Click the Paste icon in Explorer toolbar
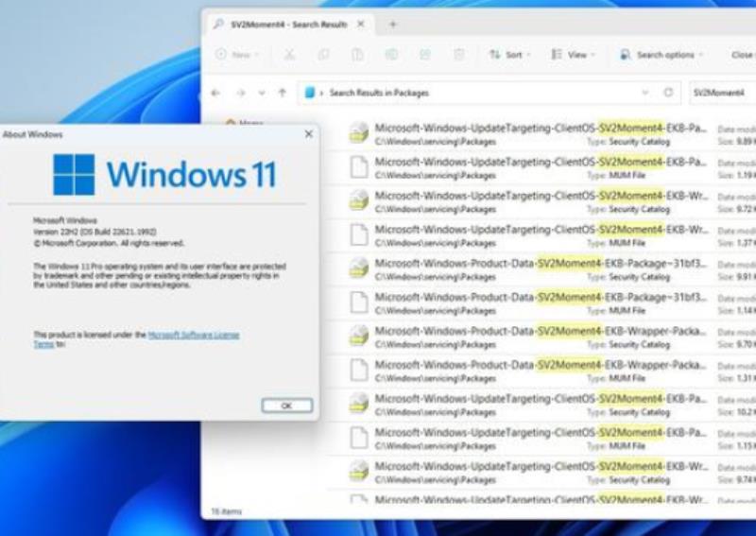 [357, 55]
